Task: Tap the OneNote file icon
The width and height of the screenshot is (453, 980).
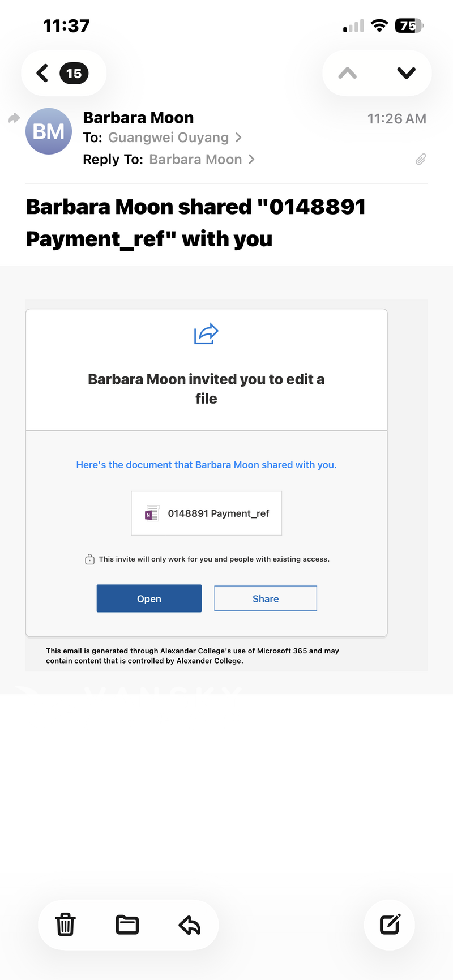Action: click(151, 513)
